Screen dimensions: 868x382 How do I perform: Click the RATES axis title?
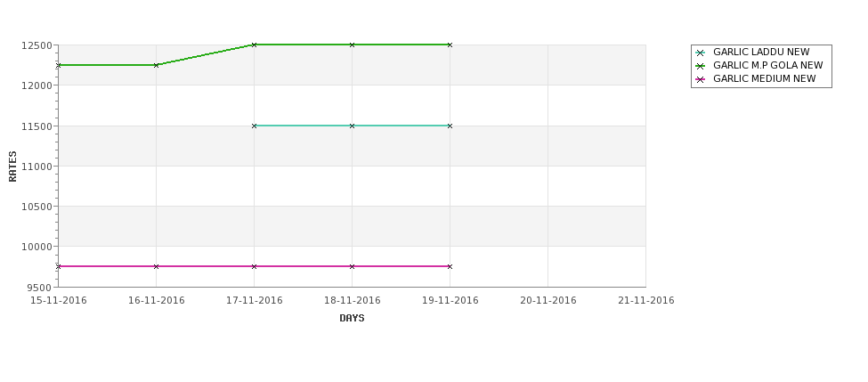tap(12, 167)
